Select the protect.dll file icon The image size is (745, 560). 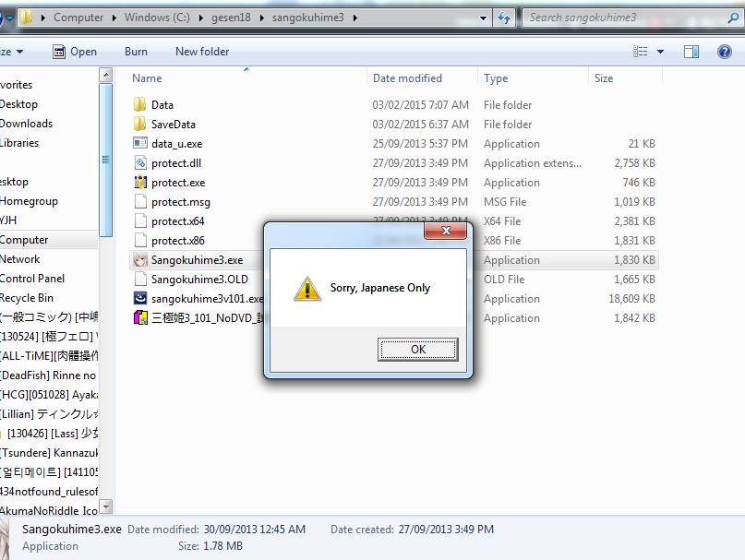click(x=139, y=163)
